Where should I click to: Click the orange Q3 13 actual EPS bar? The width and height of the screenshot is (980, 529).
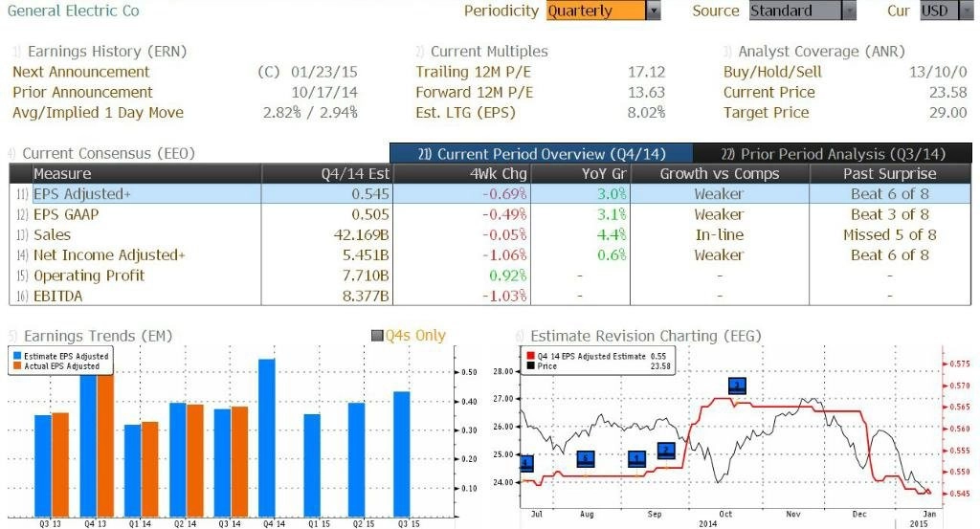point(60,465)
